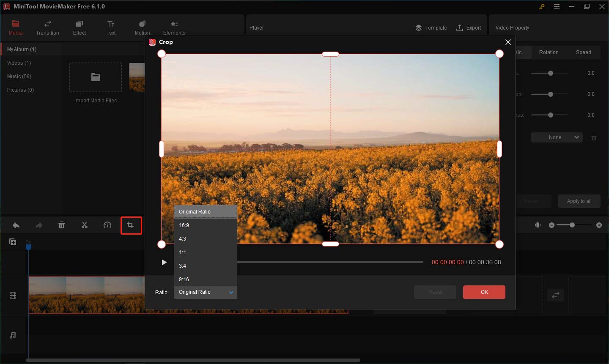This screenshot has height=364, width=609.
Task: Select the Crop tool in the timeline toolbar
Action: tap(131, 225)
